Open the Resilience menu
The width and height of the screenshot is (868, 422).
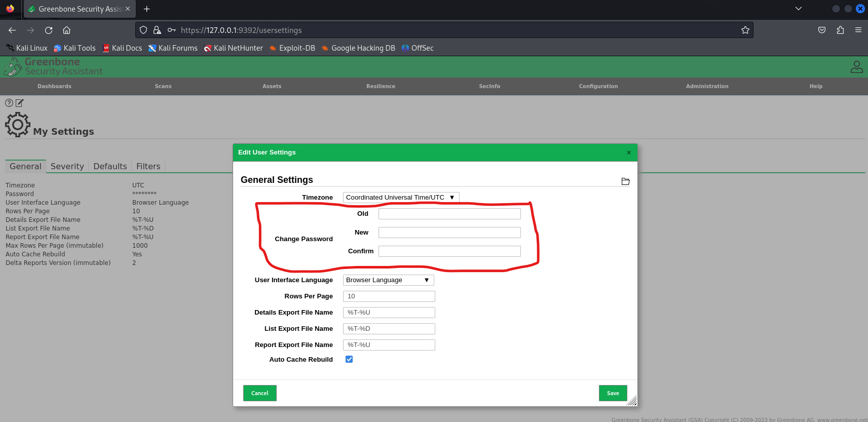tap(381, 86)
